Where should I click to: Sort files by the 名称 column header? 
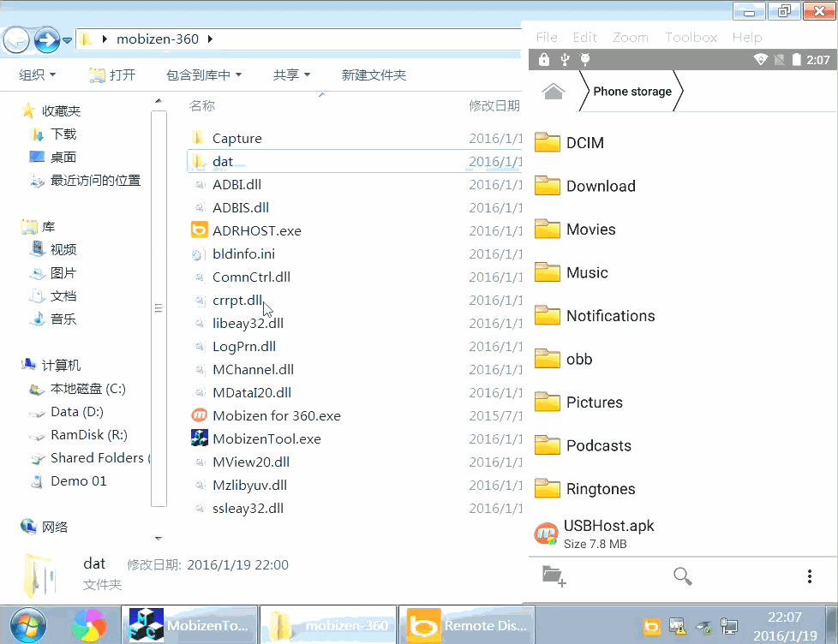point(202,105)
